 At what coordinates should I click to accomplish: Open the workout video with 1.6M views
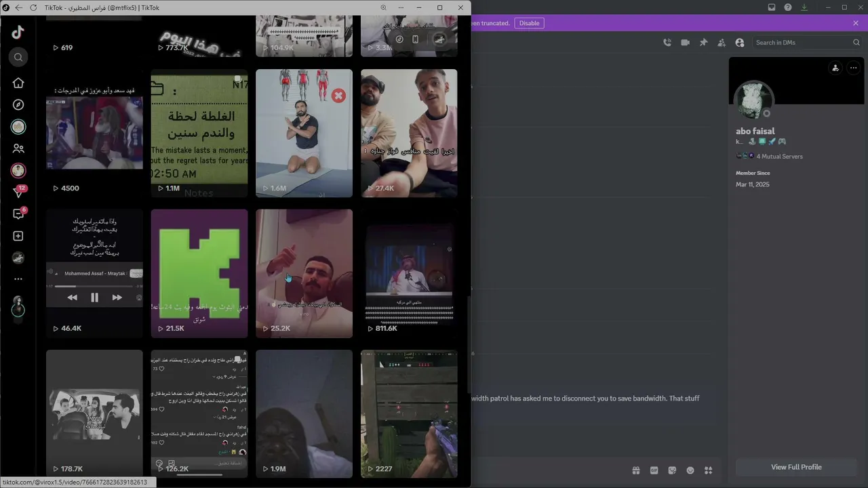(x=304, y=133)
